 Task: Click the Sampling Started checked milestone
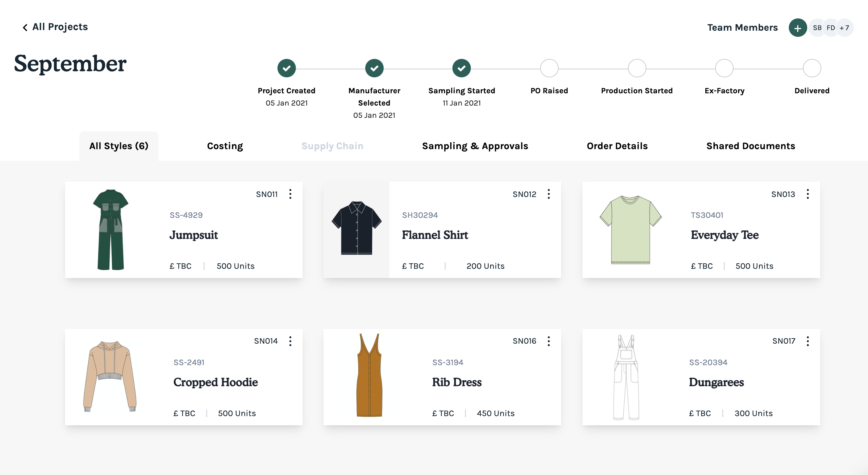461,68
